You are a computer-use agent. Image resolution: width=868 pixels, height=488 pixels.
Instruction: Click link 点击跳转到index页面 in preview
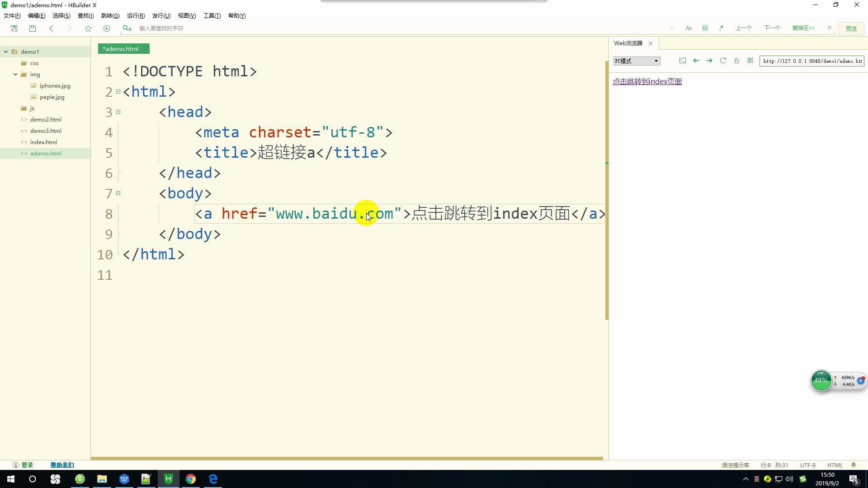(x=647, y=81)
